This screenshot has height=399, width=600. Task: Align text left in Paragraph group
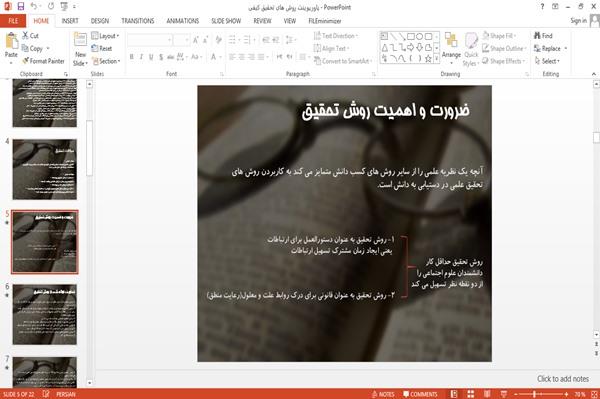click(232, 57)
